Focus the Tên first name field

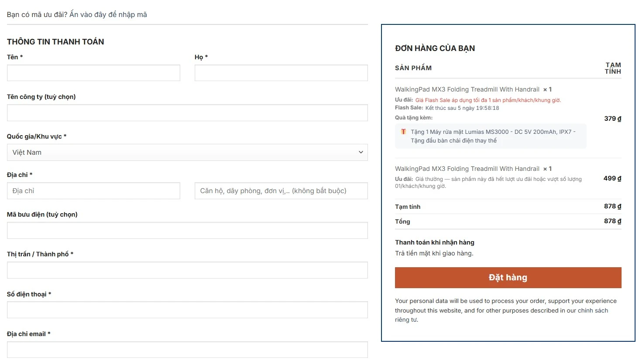pyautogui.click(x=93, y=73)
